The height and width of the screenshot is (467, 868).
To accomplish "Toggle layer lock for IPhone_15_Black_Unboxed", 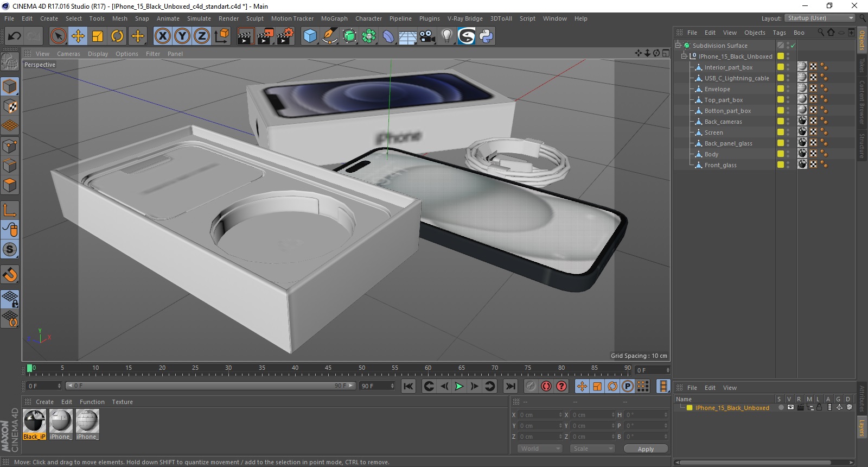I will click(819, 407).
